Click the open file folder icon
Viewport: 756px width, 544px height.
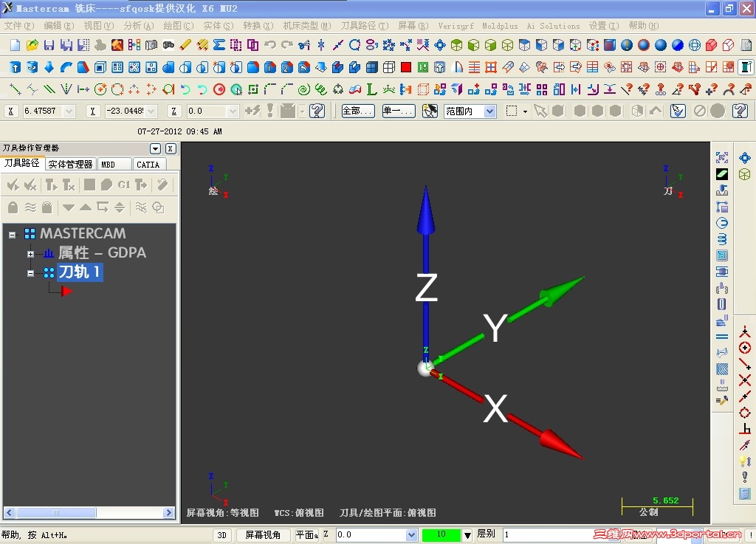coord(32,45)
